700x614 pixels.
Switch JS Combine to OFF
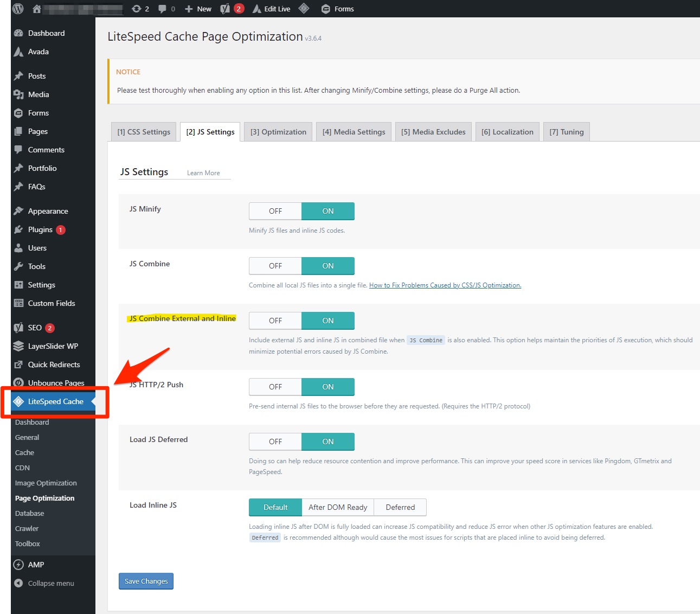point(275,266)
